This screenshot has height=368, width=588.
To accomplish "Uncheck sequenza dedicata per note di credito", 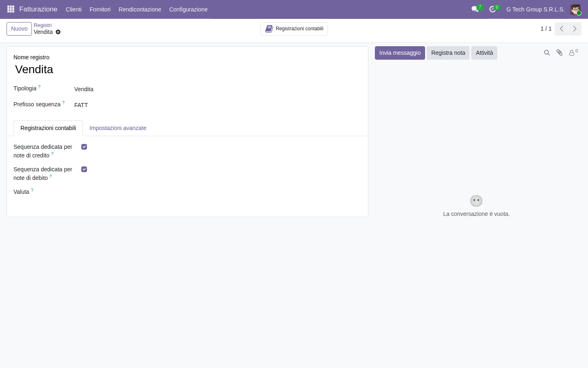I will [x=84, y=147].
